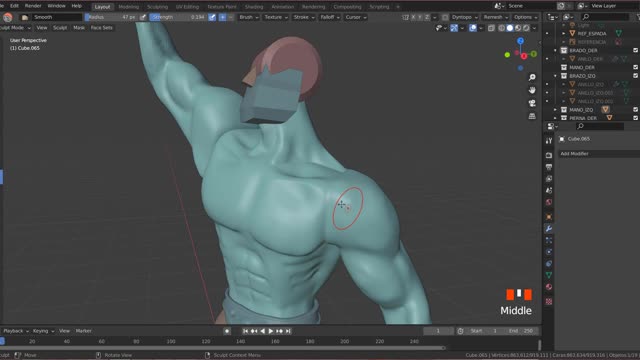Screen dimensions: 640x360
Task: Toggle strength pressure sensitivity button
Action: tap(212, 17)
